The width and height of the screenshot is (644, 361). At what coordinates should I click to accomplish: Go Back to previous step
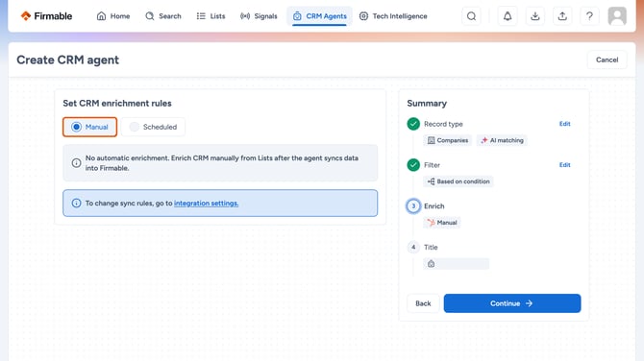pos(423,303)
